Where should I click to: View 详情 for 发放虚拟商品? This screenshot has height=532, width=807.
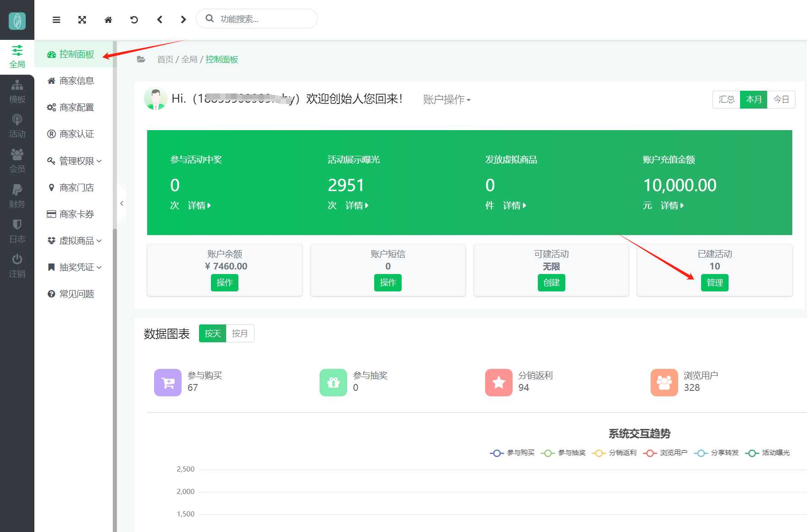[x=515, y=206]
